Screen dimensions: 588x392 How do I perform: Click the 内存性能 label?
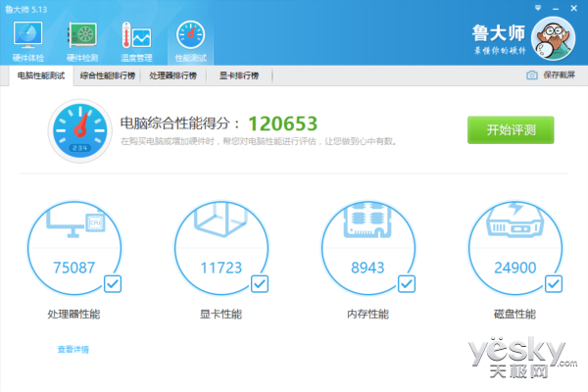pyautogui.click(x=367, y=314)
